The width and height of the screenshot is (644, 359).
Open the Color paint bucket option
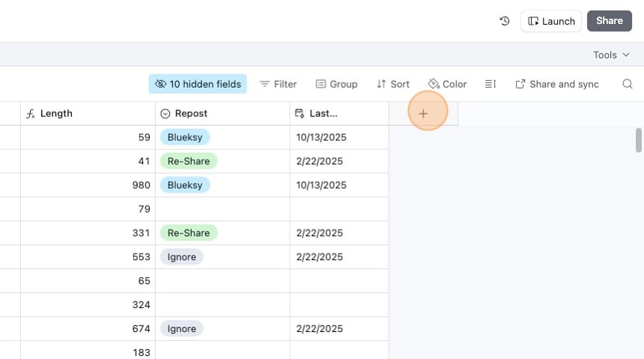point(447,84)
